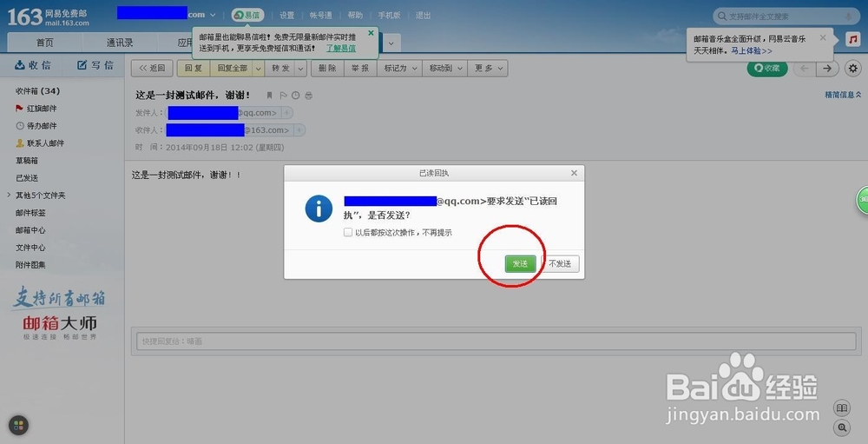Click the 回复 reply button

click(194, 68)
